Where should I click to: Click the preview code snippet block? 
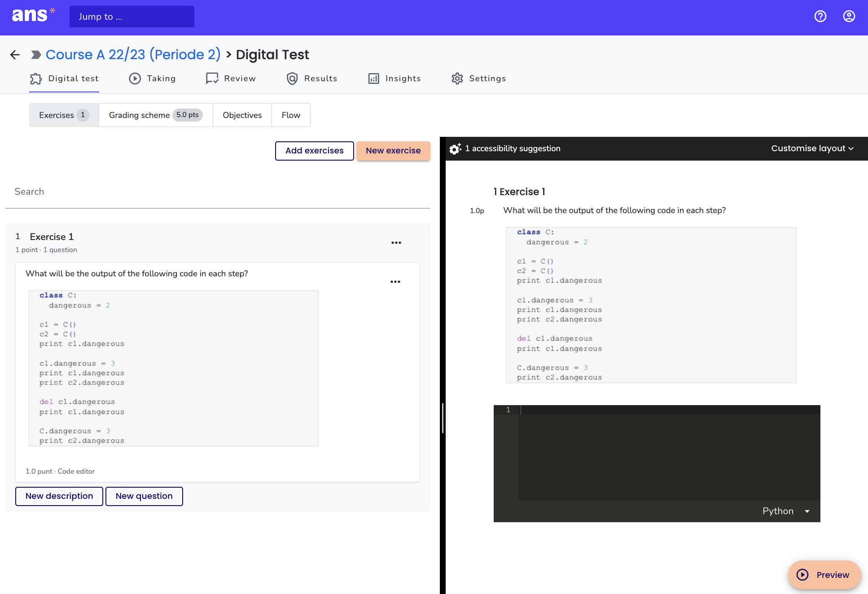coord(651,305)
